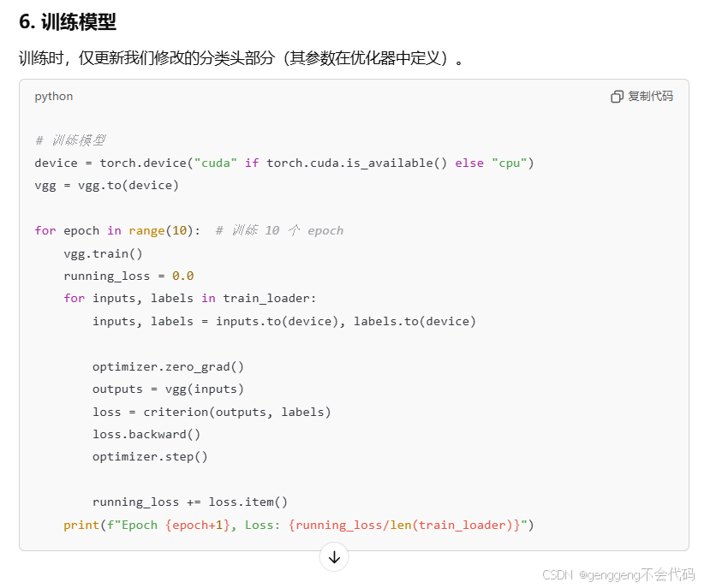Click the line 'optimizer.step()'
710x588 pixels.
tap(151, 457)
